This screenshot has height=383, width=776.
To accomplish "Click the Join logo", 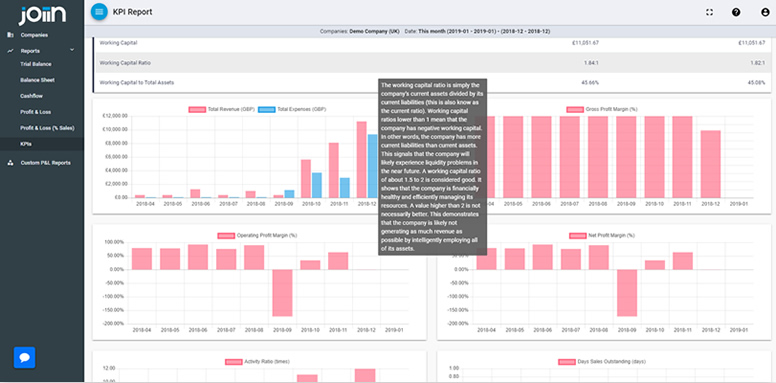I will 42,16.
